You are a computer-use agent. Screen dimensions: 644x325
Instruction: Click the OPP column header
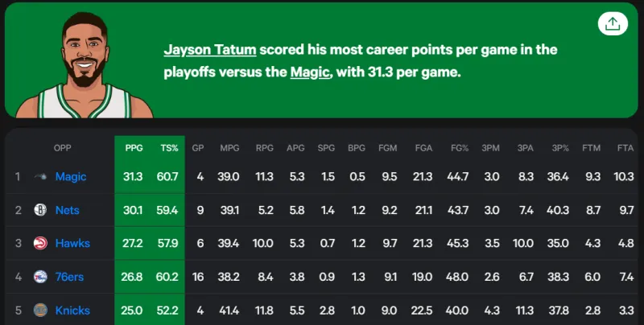[63, 148]
